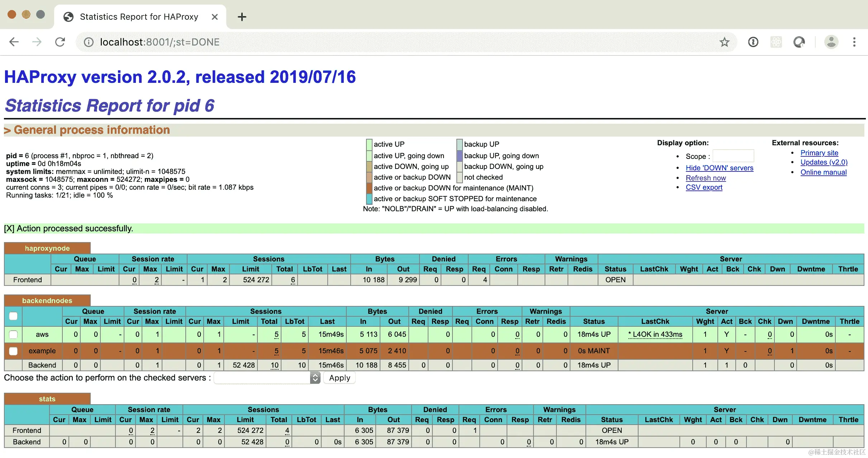This screenshot has width=868, height=458.
Task: Click the browser back arrow
Action: 14,42
